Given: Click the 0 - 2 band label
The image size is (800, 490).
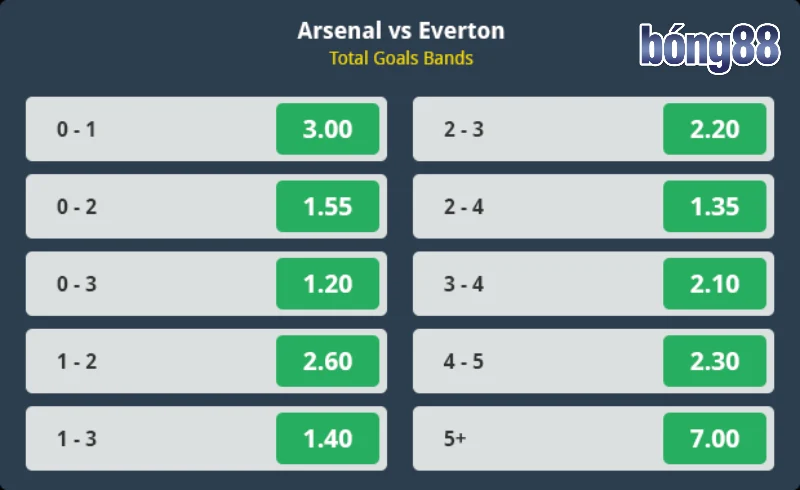Looking at the screenshot, I should click(77, 207).
